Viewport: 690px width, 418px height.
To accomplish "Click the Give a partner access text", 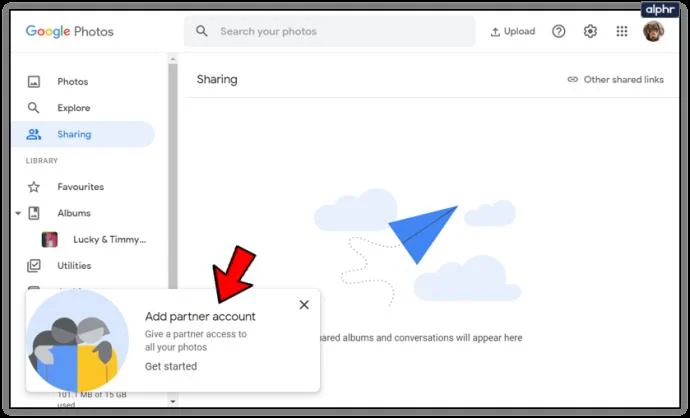I will [196, 341].
